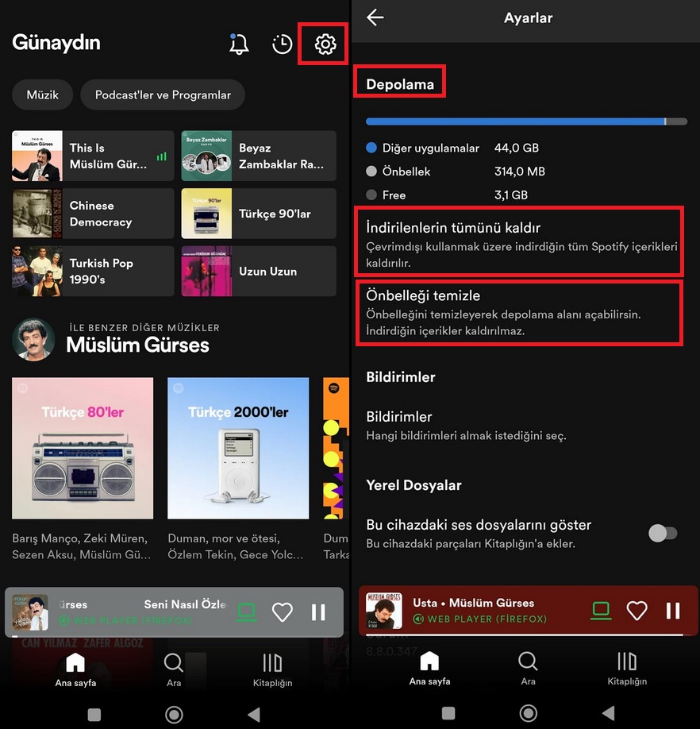Tap Android home circle on left screen
This screenshot has width=700, height=729.
click(174, 715)
